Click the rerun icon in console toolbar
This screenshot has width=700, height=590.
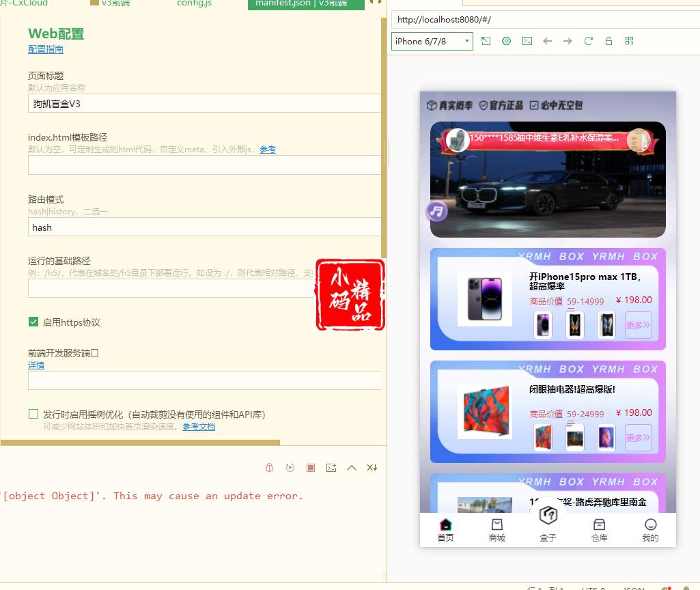coord(290,468)
